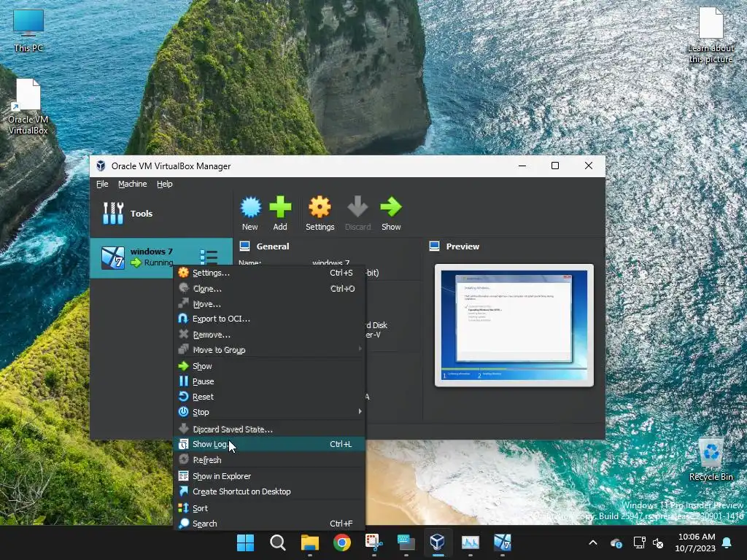Open the Machine menu

point(133,184)
